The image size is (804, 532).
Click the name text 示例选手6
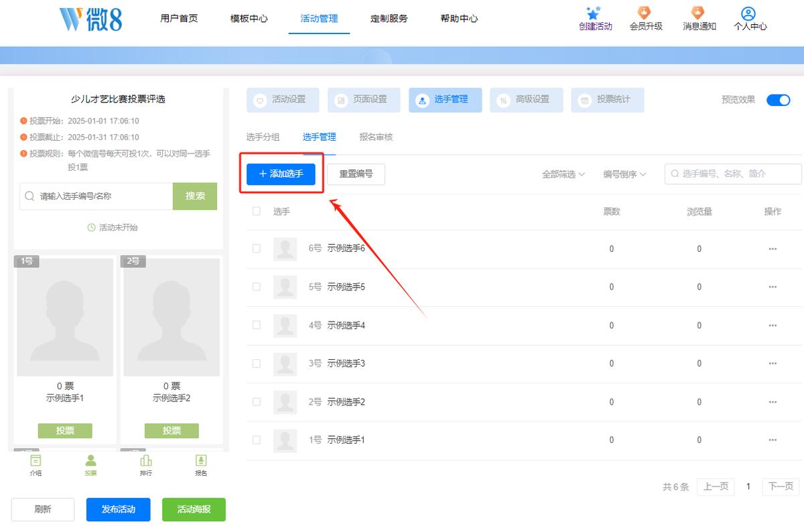point(346,249)
